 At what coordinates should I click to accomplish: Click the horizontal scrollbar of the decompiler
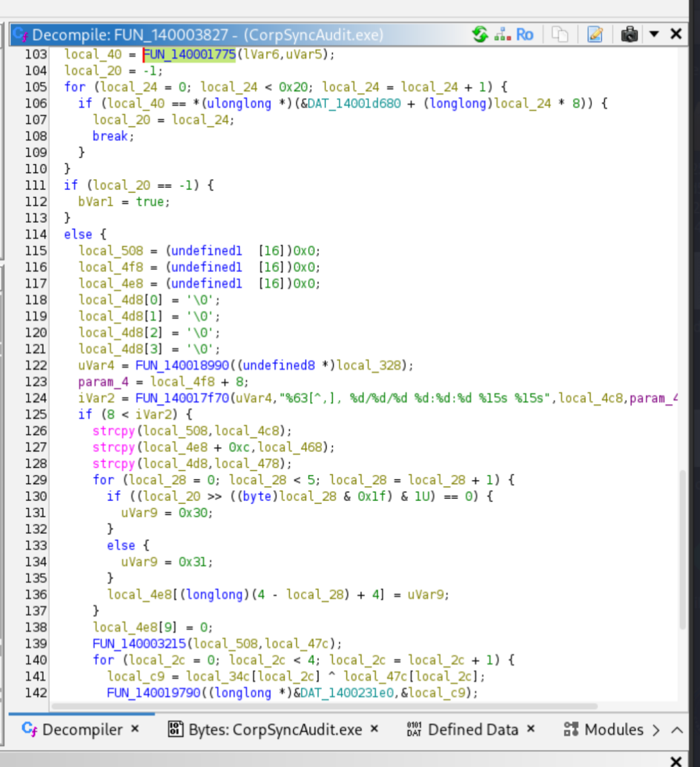(x=324, y=706)
